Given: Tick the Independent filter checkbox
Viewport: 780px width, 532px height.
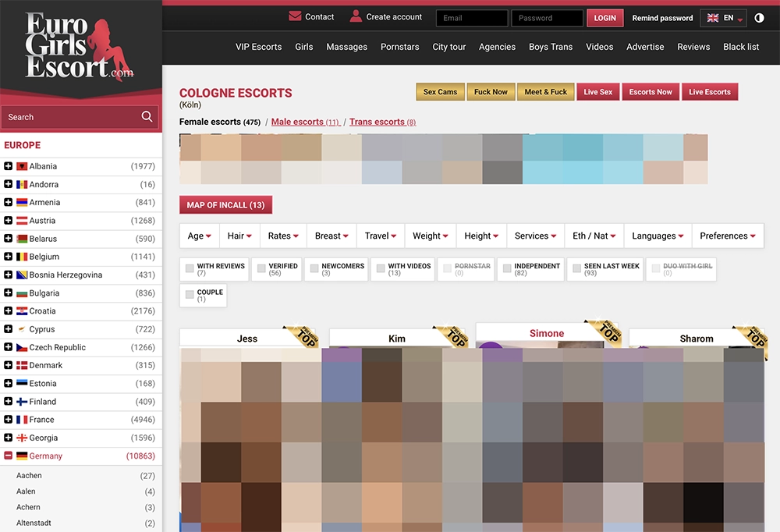Looking at the screenshot, I should pyautogui.click(x=507, y=269).
